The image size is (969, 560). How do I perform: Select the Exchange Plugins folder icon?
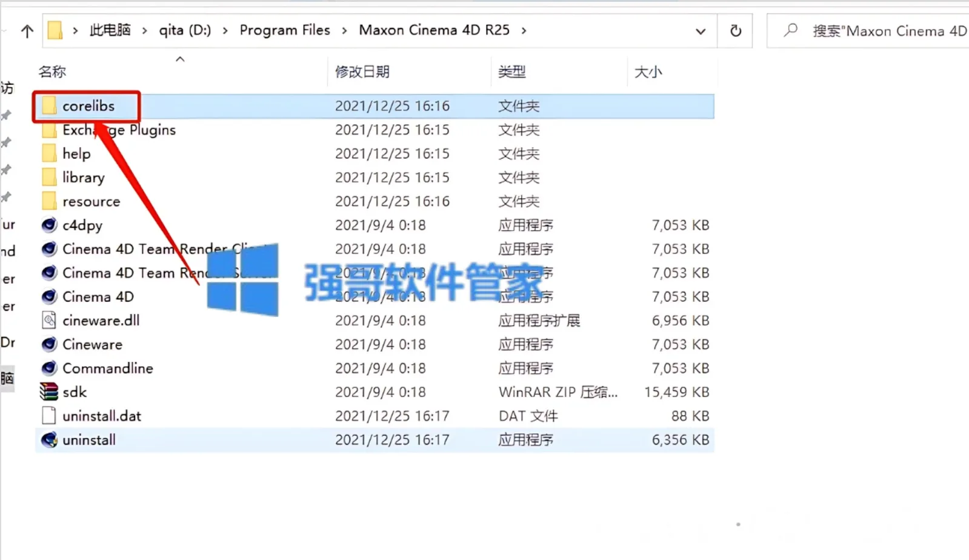(50, 130)
